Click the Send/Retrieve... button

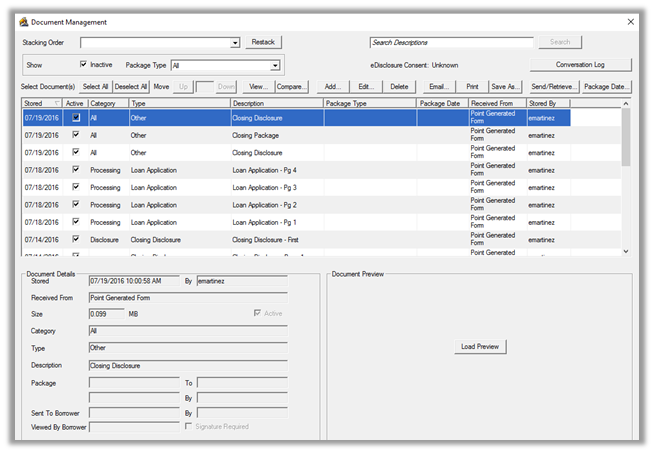[x=554, y=87]
